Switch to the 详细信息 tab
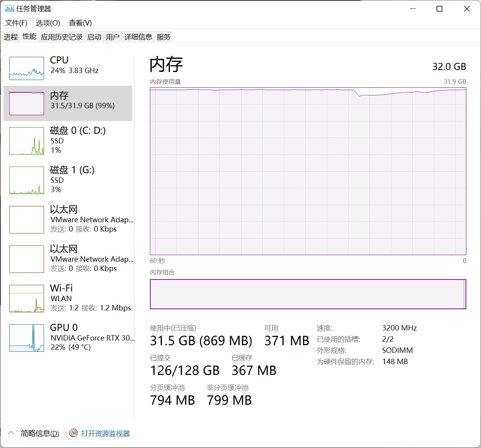The width and height of the screenshot is (481, 448). [x=138, y=37]
